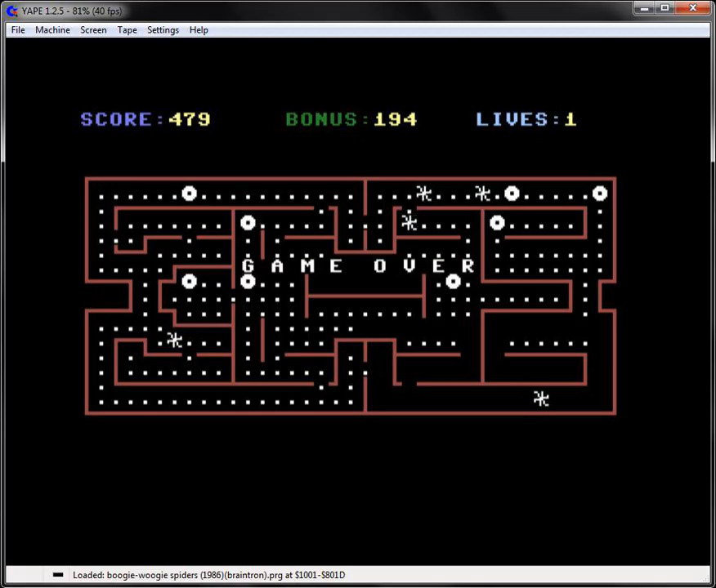
Task: Open the Tape menu
Action: tap(127, 30)
